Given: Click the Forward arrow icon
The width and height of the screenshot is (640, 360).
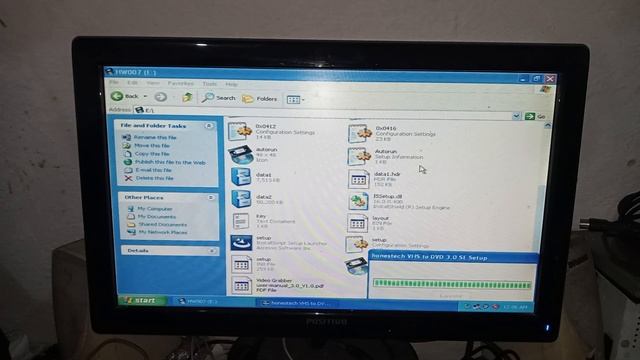Looking at the screenshot, I should pyautogui.click(x=160, y=97).
